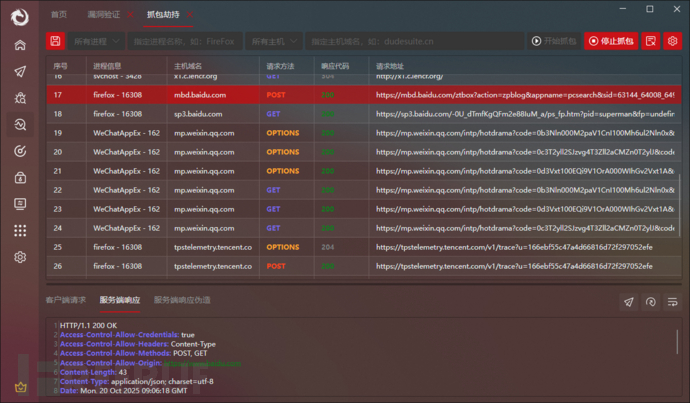Open the home icon in left sidebar
690x403 pixels.
pyautogui.click(x=20, y=45)
